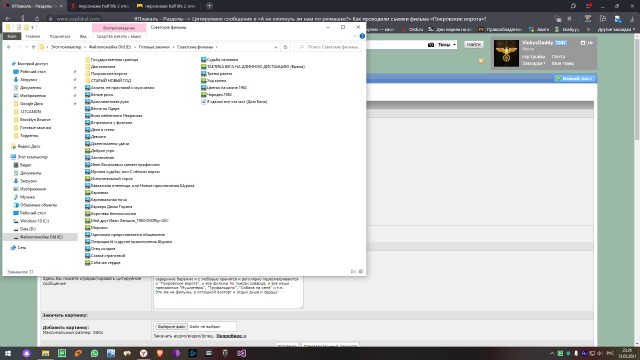The width and height of the screenshot is (640, 360).
Task: Open Вид ribbon tab
Action: (x=83, y=36)
